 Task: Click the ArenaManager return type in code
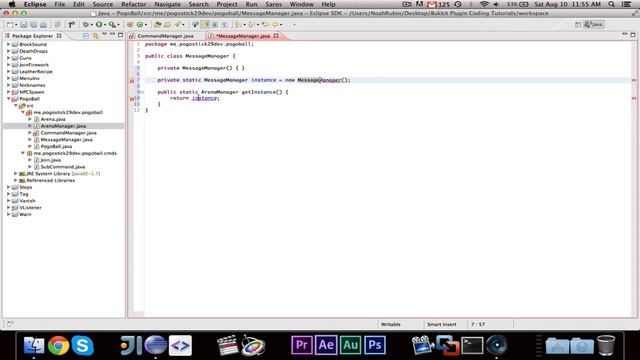point(220,92)
